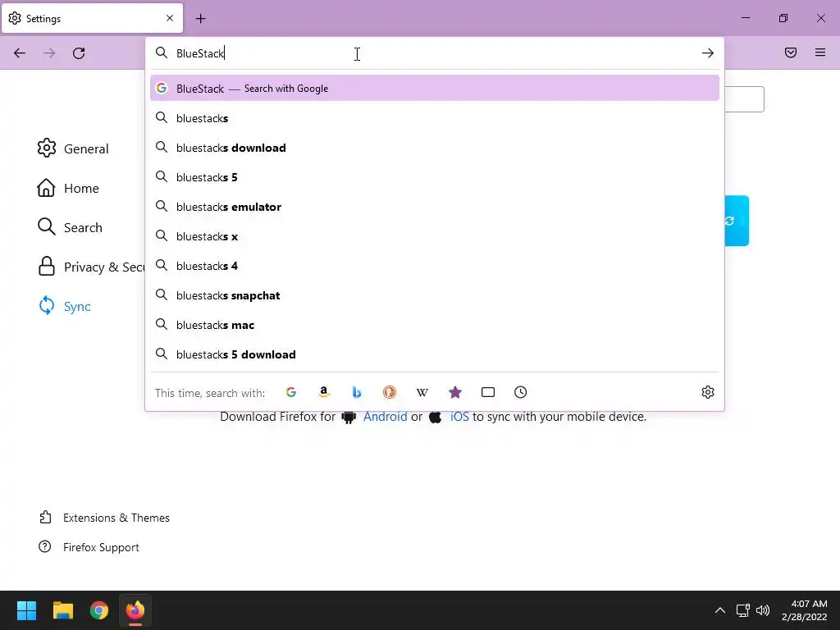Open the General settings category

click(73, 148)
